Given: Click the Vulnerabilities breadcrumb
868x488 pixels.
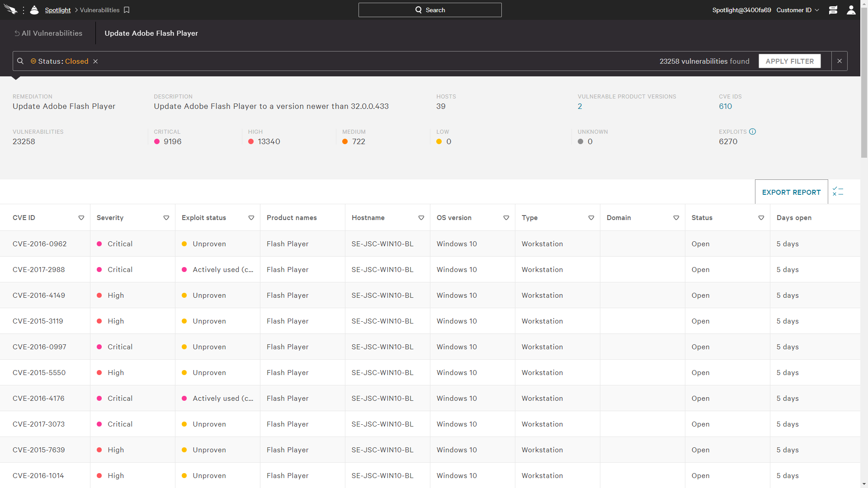Looking at the screenshot, I should click(99, 10).
